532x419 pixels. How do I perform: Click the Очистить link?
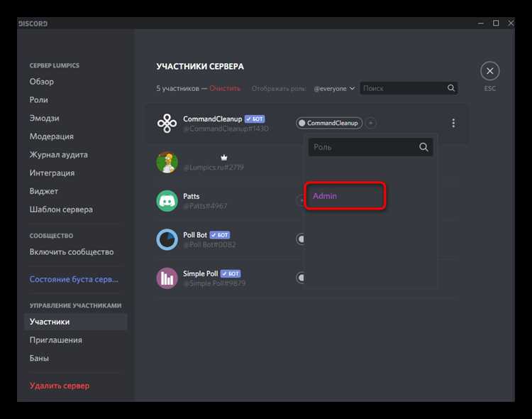(x=225, y=88)
